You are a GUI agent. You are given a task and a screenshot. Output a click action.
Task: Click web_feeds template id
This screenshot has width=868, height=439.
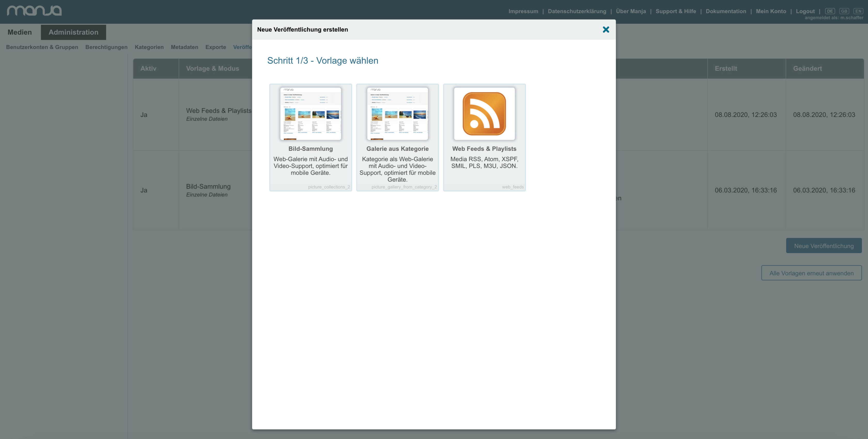[513, 187]
